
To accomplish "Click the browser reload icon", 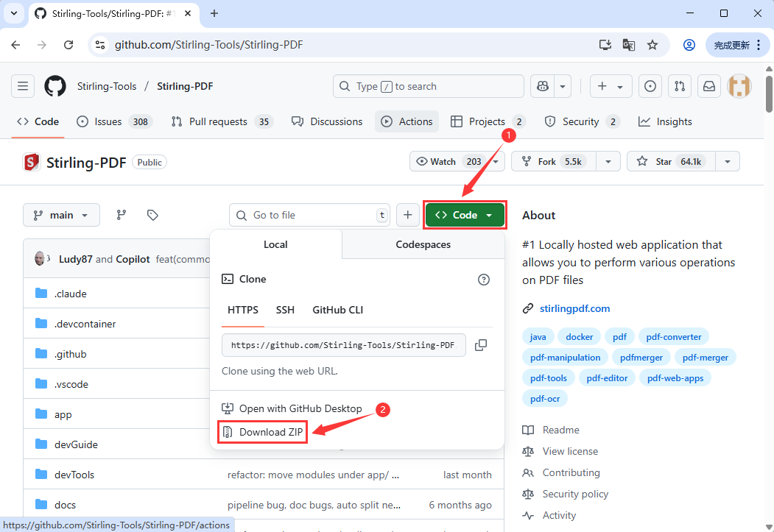I will click(x=68, y=45).
